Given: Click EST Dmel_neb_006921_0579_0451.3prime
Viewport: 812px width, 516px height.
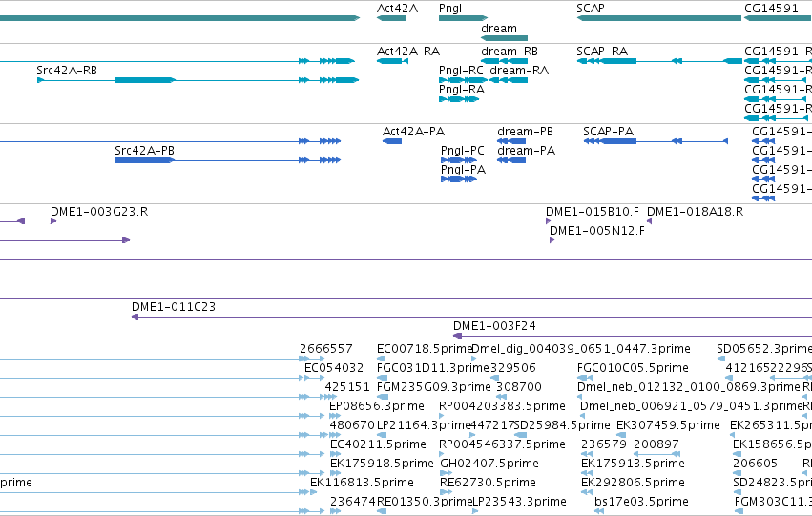Looking at the screenshot, I should coord(692,406).
